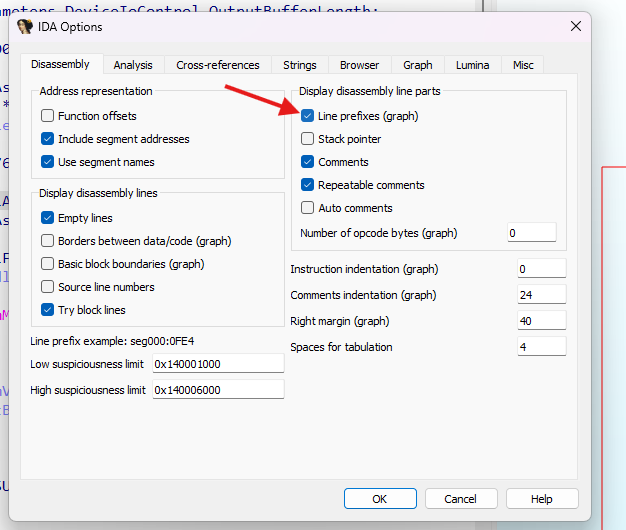Click the 'Display disassembly line parts' label
The image size is (626, 530).
pos(370,91)
